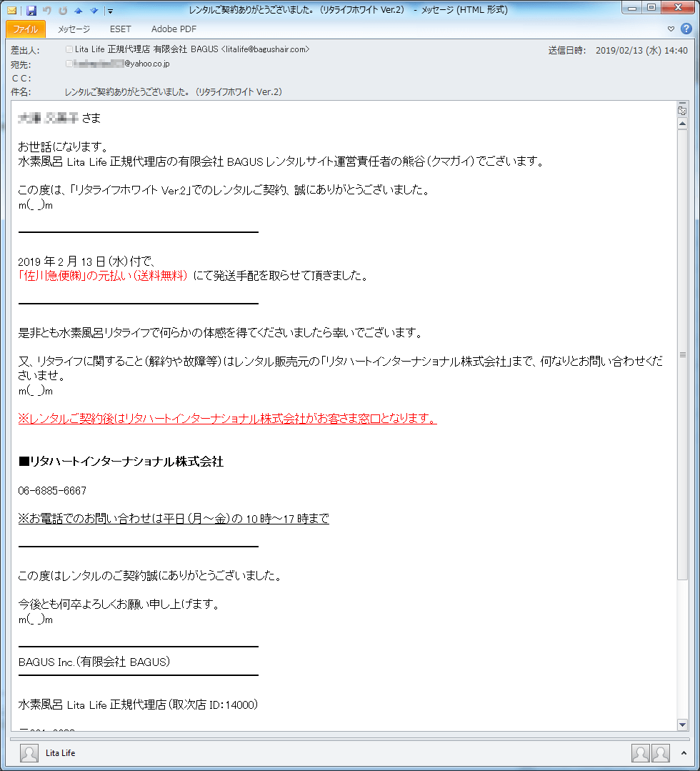The image size is (700, 771).
Task: Click the Lita Life name in people pane
Action: point(61,753)
